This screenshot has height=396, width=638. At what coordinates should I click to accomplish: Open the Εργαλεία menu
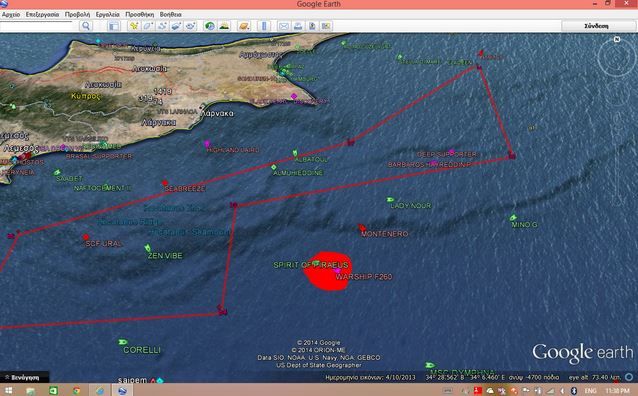[x=107, y=14]
